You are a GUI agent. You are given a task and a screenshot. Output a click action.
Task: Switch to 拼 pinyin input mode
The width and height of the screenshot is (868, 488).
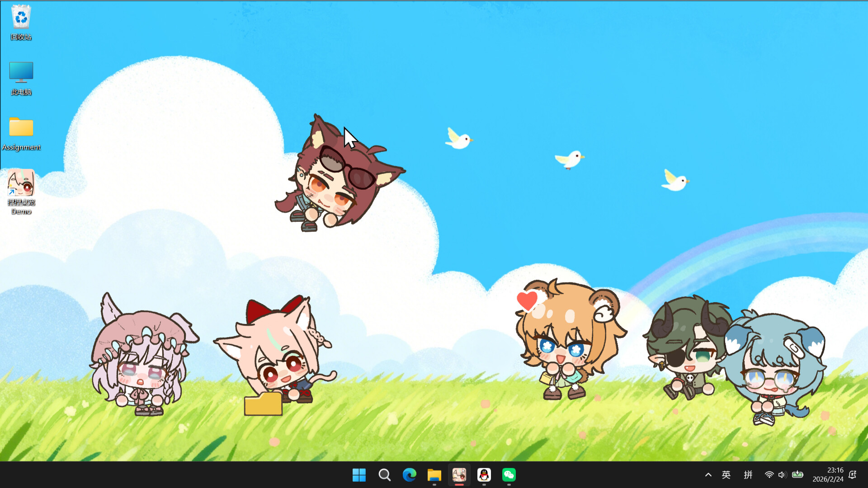coord(748,475)
